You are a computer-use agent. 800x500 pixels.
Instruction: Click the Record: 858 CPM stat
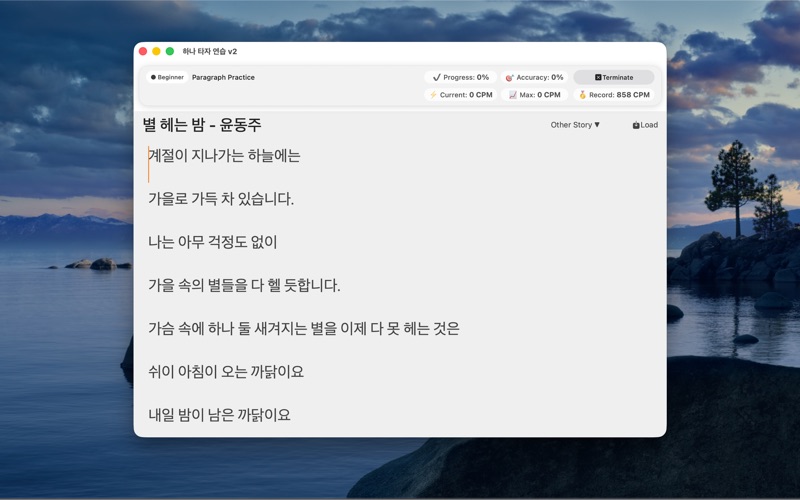tap(614, 95)
